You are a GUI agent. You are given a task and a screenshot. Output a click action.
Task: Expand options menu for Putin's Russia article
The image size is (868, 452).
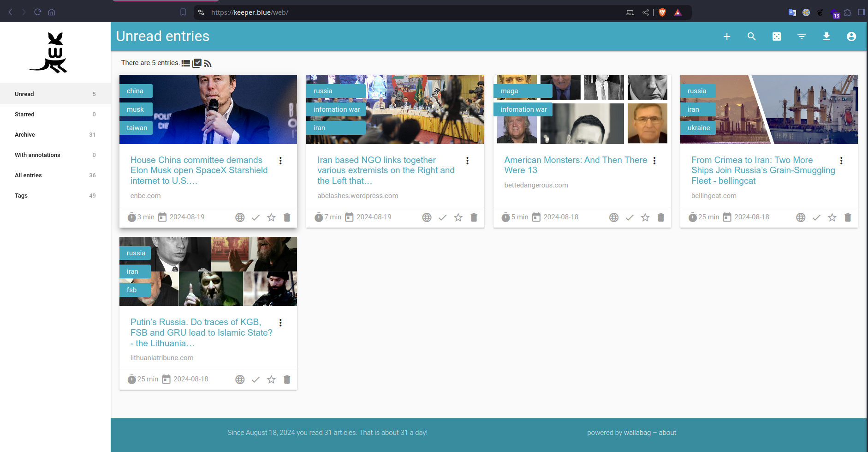(x=280, y=323)
